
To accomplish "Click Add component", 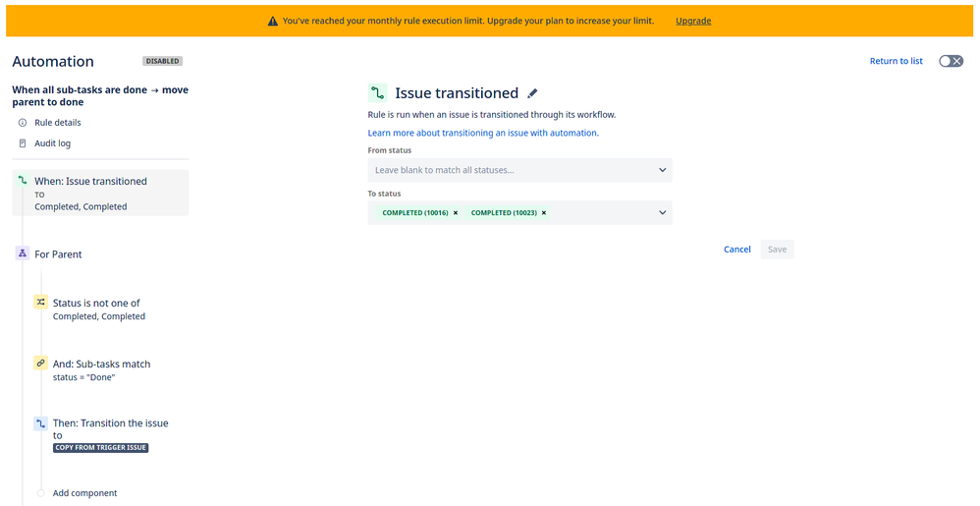I will [x=85, y=493].
